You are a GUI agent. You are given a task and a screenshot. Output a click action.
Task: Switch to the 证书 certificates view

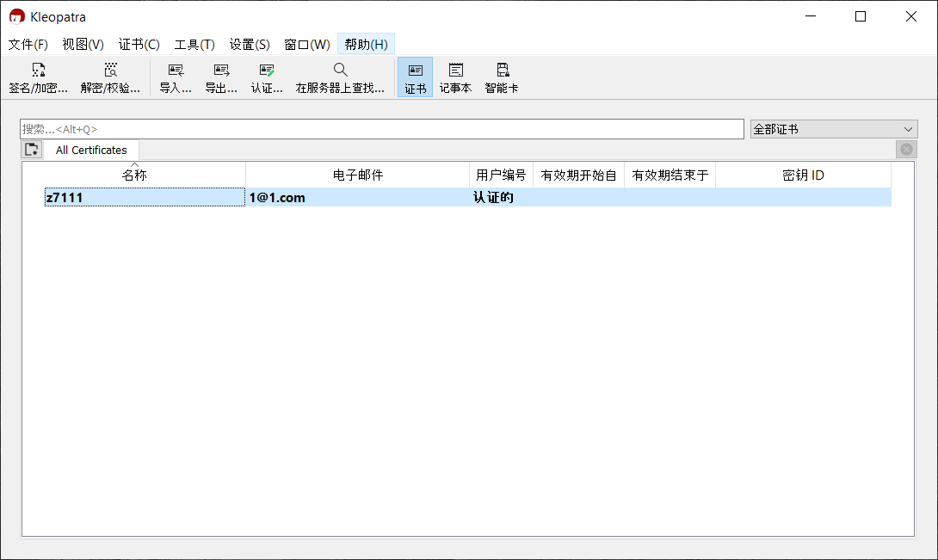[415, 77]
